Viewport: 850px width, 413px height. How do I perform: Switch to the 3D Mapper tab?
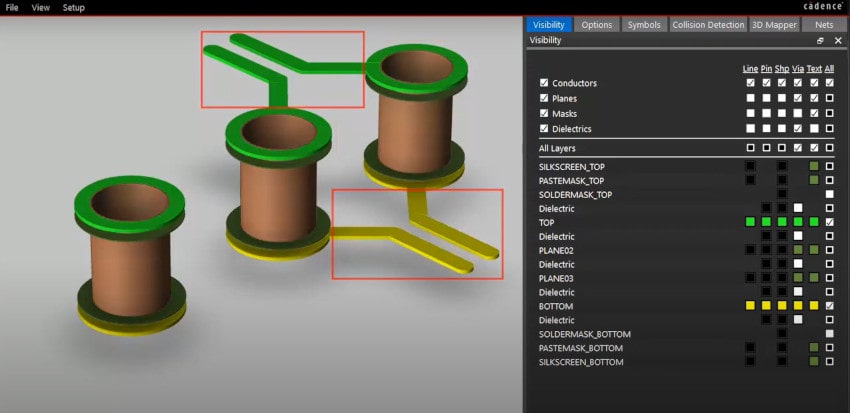(774, 25)
